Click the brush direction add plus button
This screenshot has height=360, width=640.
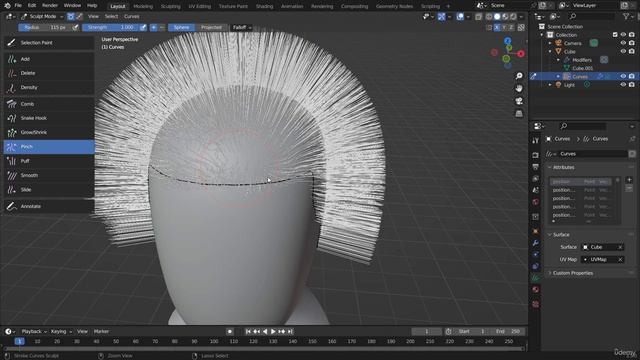point(153,27)
